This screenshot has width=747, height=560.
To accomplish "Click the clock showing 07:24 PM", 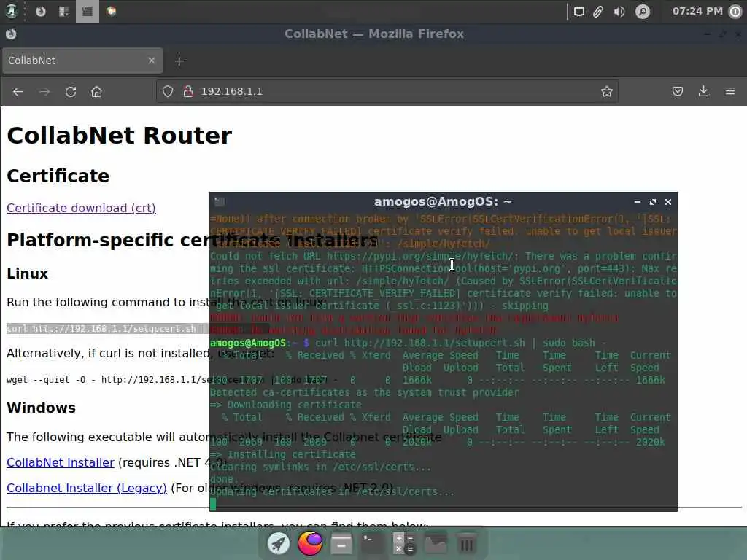I will (697, 11).
